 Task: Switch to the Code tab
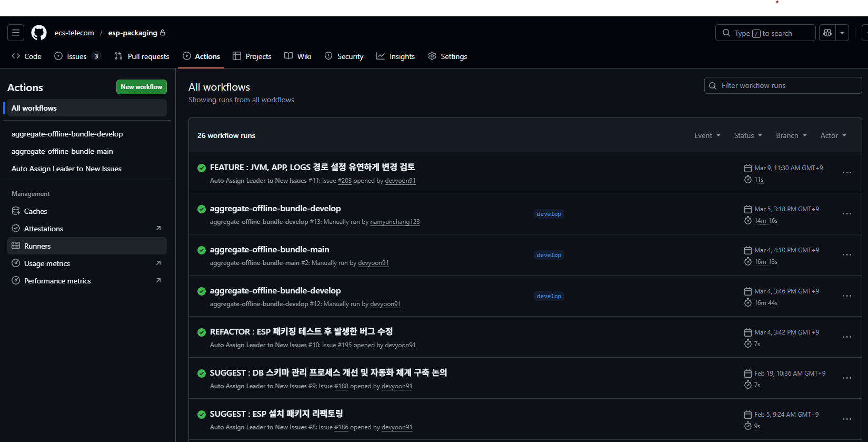(27, 56)
